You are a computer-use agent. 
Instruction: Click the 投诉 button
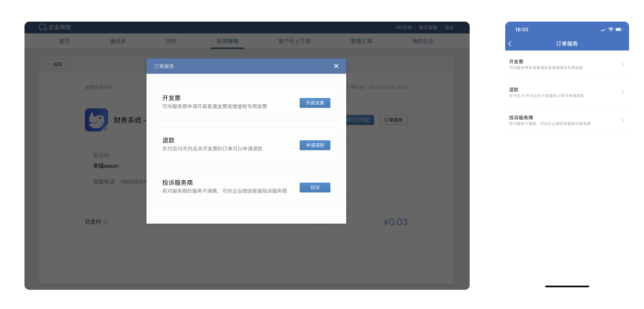tap(315, 187)
